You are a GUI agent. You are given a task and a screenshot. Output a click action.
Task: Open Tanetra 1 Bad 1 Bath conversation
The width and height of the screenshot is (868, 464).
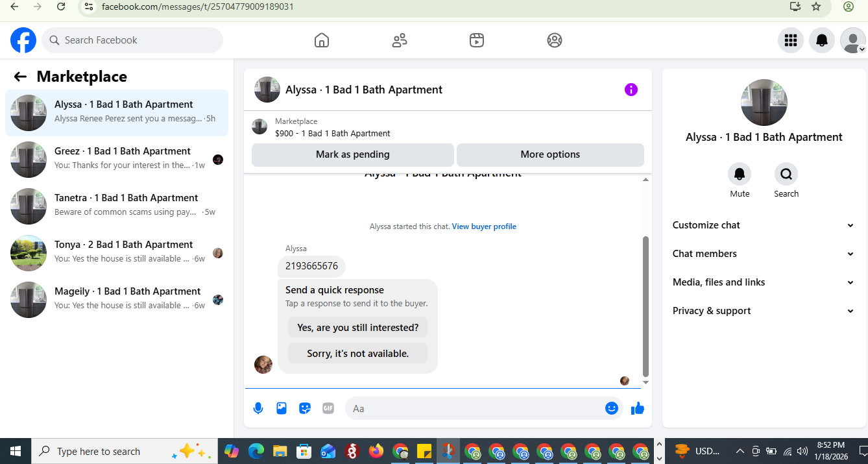117,206
